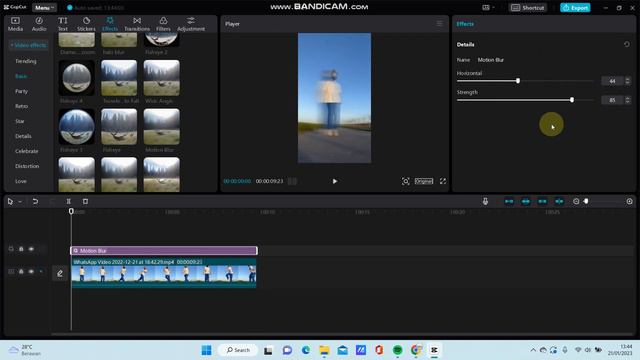The height and width of the screenshot is (360, 640).
Task: Select the Details effects category
Action: point(23,136)
